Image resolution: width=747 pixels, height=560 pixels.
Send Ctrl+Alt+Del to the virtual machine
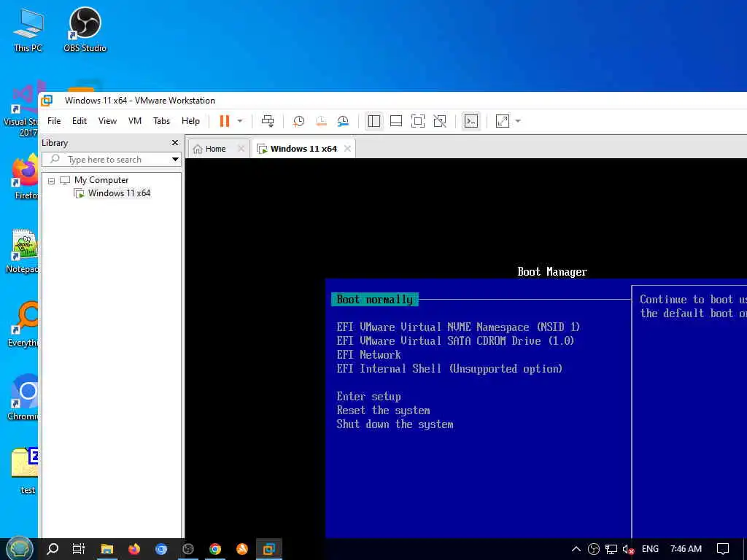268,121
